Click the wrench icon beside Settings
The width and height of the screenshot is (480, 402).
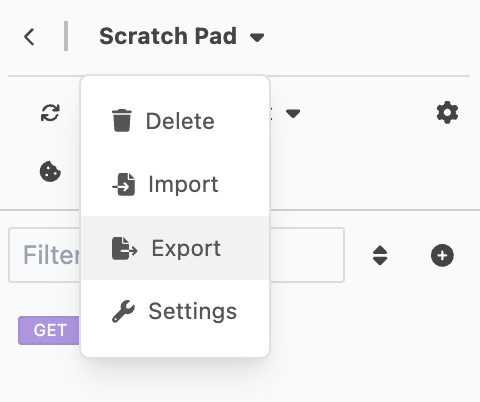123,311
